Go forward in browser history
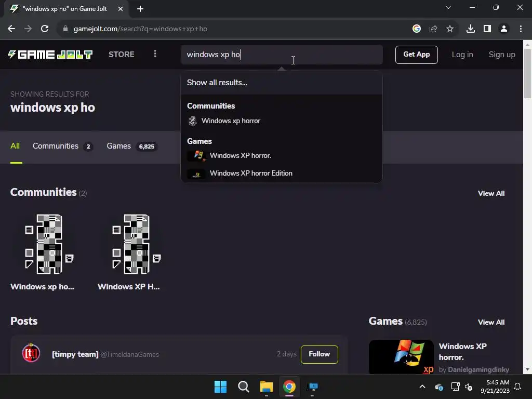Screen dimensions: 532x399 [x=28, y=29]
